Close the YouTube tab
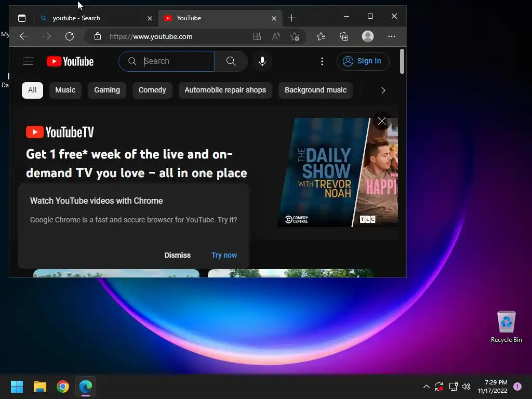 tap(274, 18)
